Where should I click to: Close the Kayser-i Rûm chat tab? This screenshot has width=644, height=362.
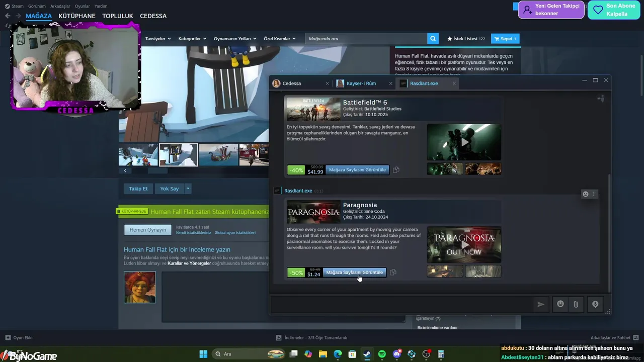[390, 83]
